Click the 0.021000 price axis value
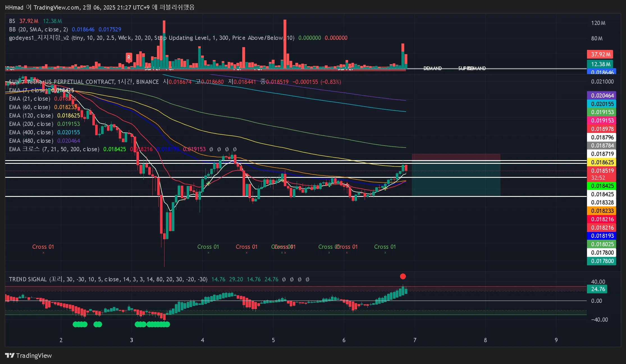 (x=602, y=82)
